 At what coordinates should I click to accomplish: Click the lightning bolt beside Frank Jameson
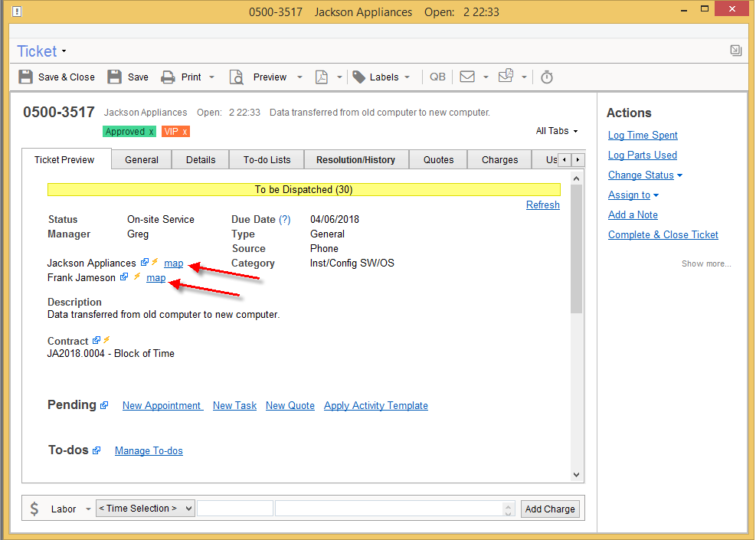click(137, 277)
